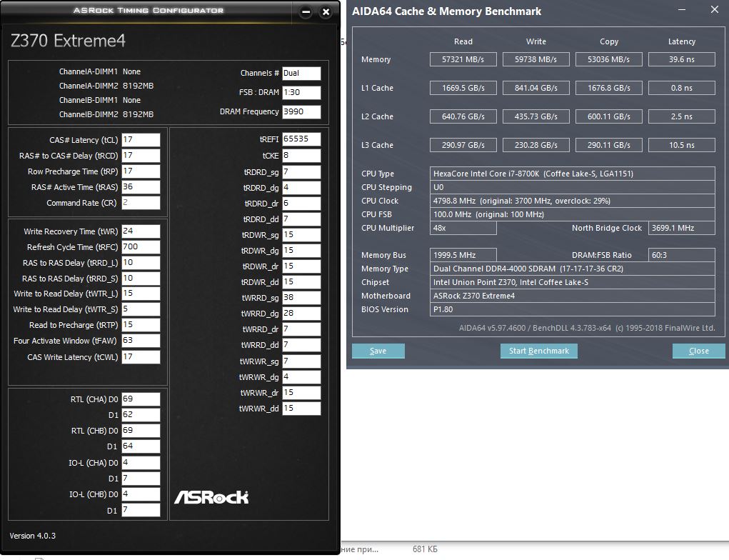
Task: Close AIDA64 window with X icon
Action: [x=715, y=9]
